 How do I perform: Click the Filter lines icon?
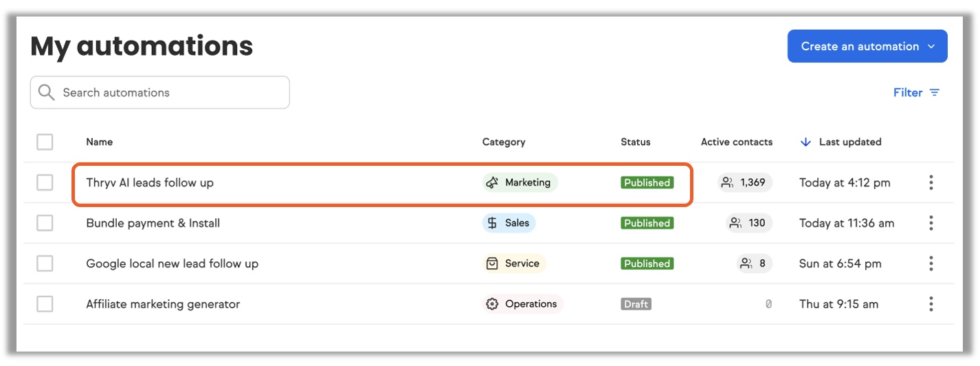935,92
